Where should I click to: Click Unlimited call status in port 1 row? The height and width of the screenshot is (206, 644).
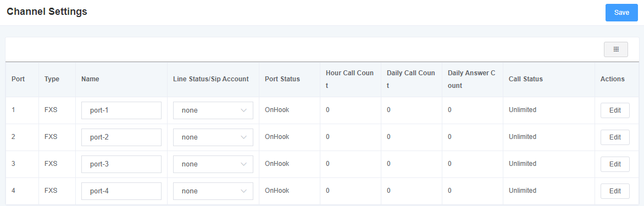coord(523,109)
